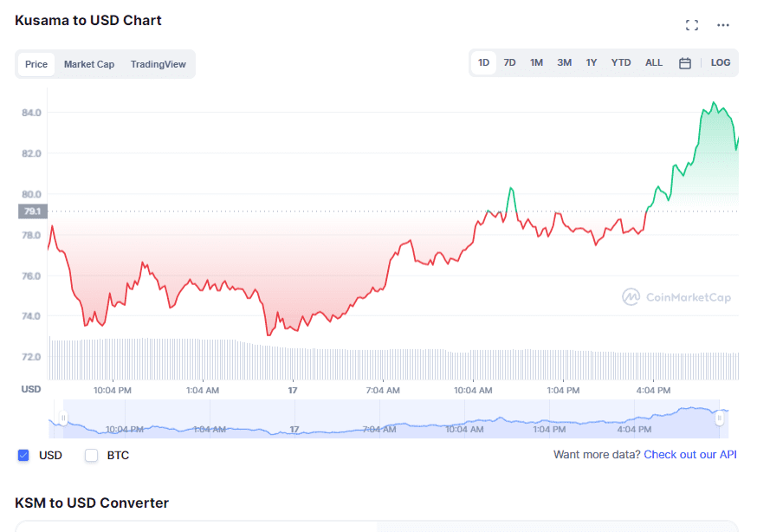757x532 pixels.
Task: Toggle LOG scale on the chart
Action: (x=721, y=63)
